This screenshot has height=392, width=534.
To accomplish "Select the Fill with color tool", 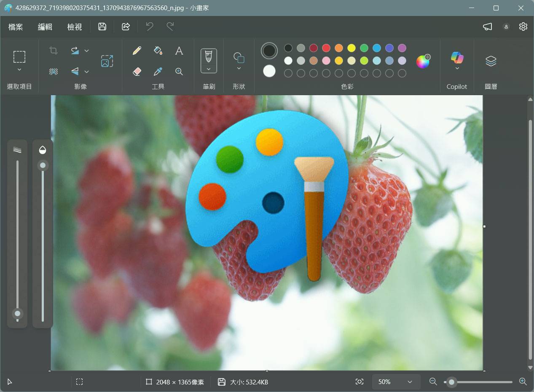I will click(x=158, y=50).
